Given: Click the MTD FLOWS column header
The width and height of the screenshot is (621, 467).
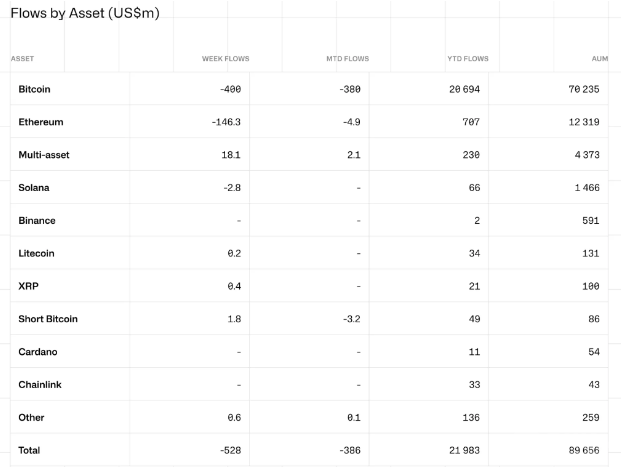Looking at the screenshot, I should click(347, 59).
